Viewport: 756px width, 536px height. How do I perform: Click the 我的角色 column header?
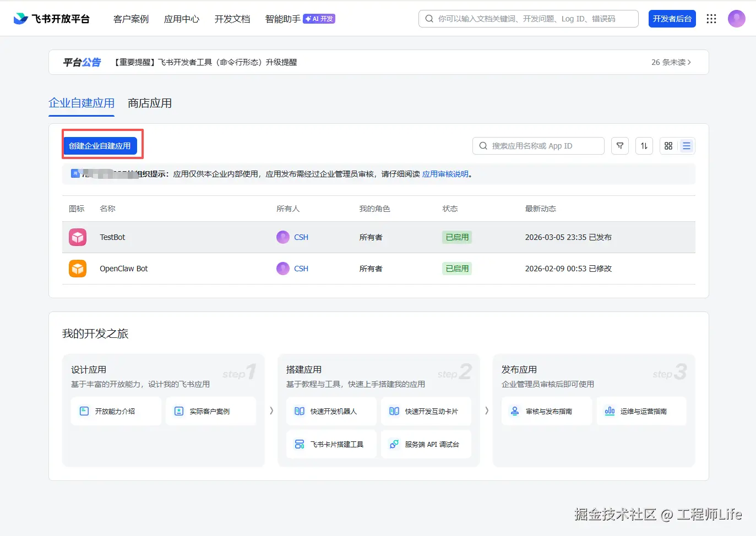tap(375, 209)
